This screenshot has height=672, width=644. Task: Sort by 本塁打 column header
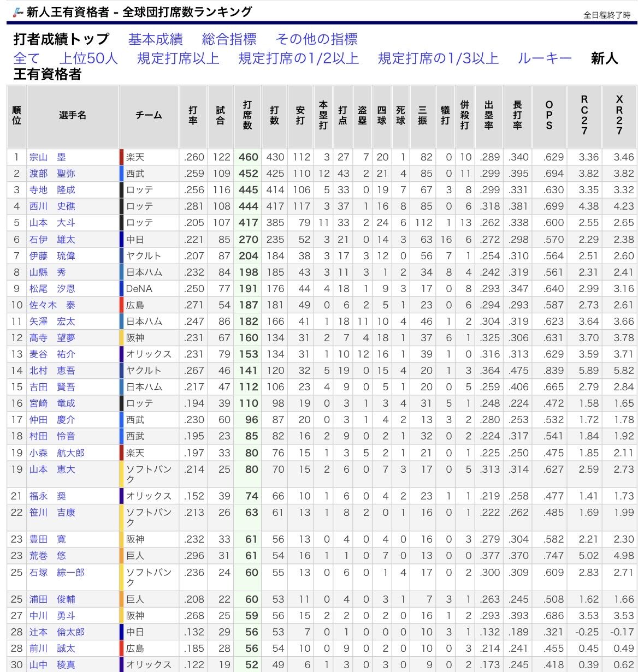click(323, 116)
